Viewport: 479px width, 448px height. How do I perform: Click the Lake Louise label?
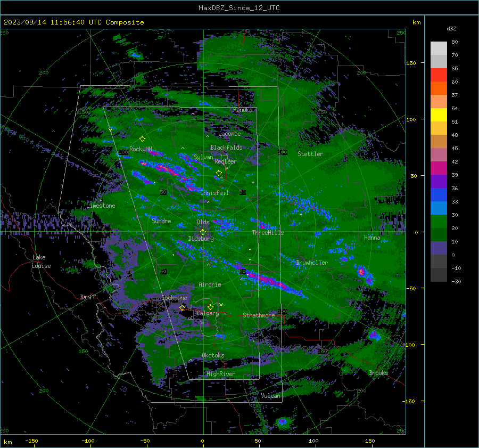pos(42,262)
